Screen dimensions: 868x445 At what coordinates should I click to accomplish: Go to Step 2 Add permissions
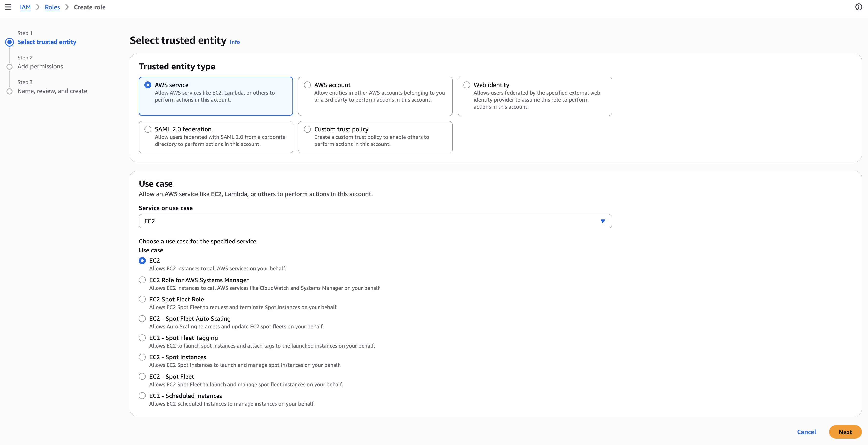(x=40, y=66)
